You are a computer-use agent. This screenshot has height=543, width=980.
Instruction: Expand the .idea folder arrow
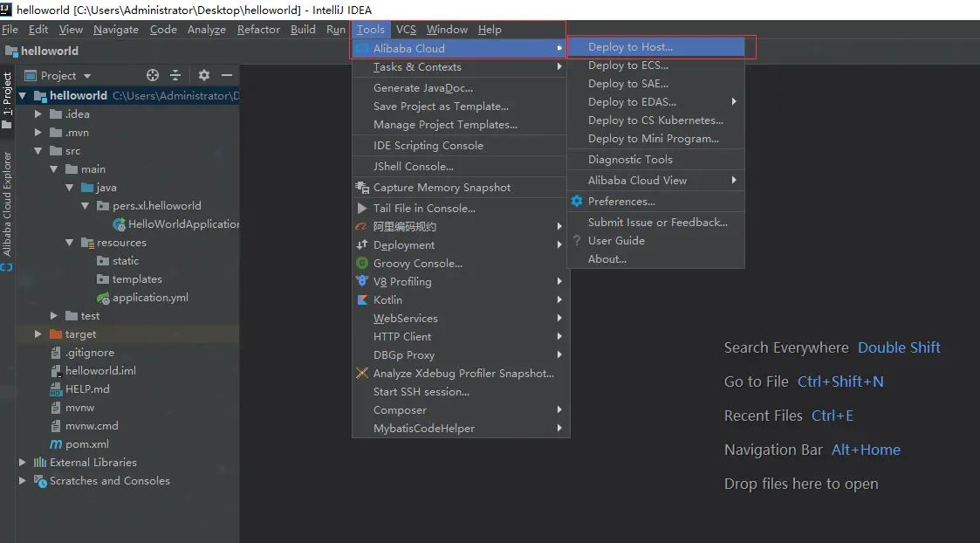coord(38,113)
